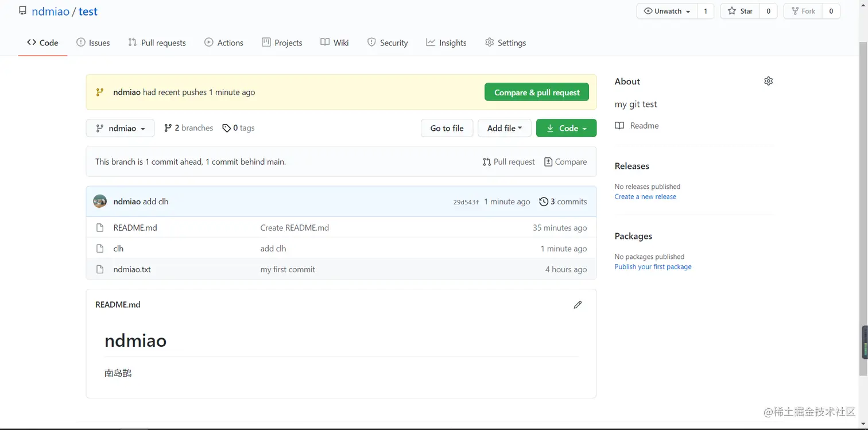868x430 pixels.
Task: Click Go to file button
Action: 447,128
